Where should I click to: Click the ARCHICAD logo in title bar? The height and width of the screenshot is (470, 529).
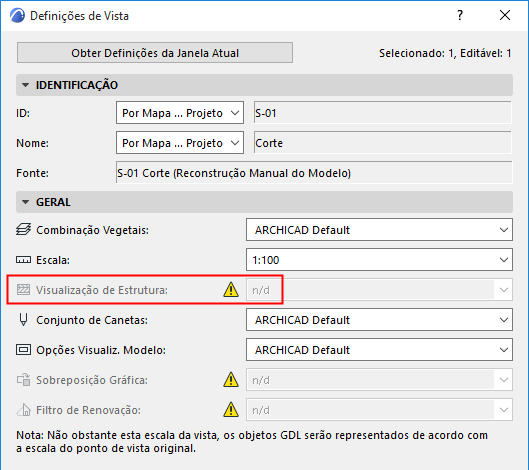point(17,16)
